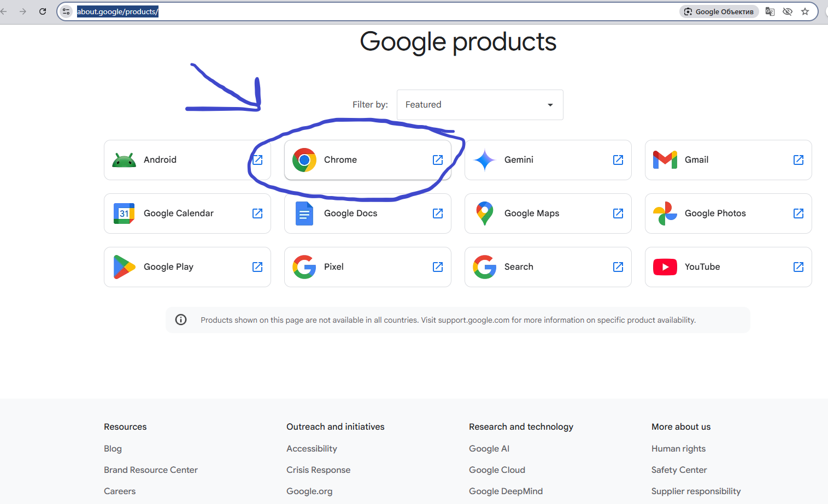Viewport: 828px width, 504px height.
Task: Click the YouTube play icon
Action: (x=665, y=267)
